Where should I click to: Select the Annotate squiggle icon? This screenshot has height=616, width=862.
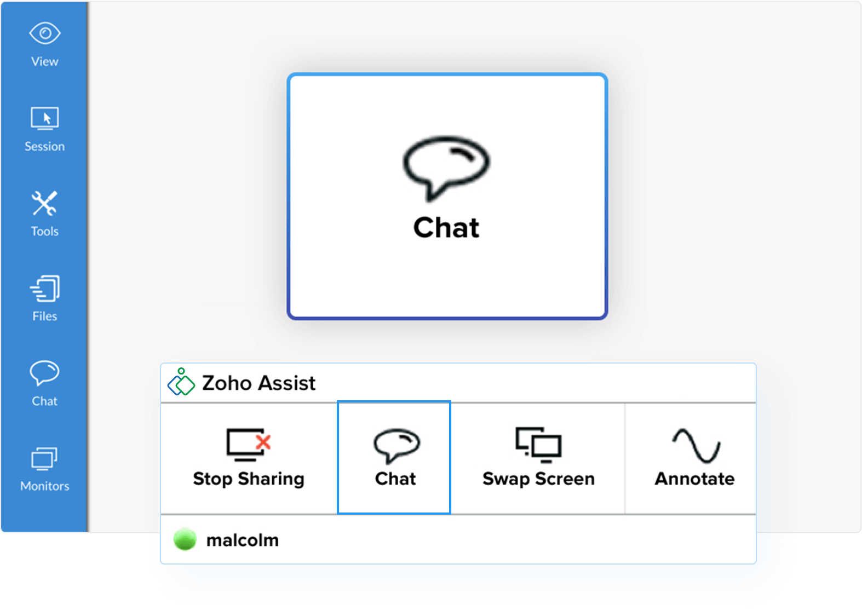coord(696,445)
